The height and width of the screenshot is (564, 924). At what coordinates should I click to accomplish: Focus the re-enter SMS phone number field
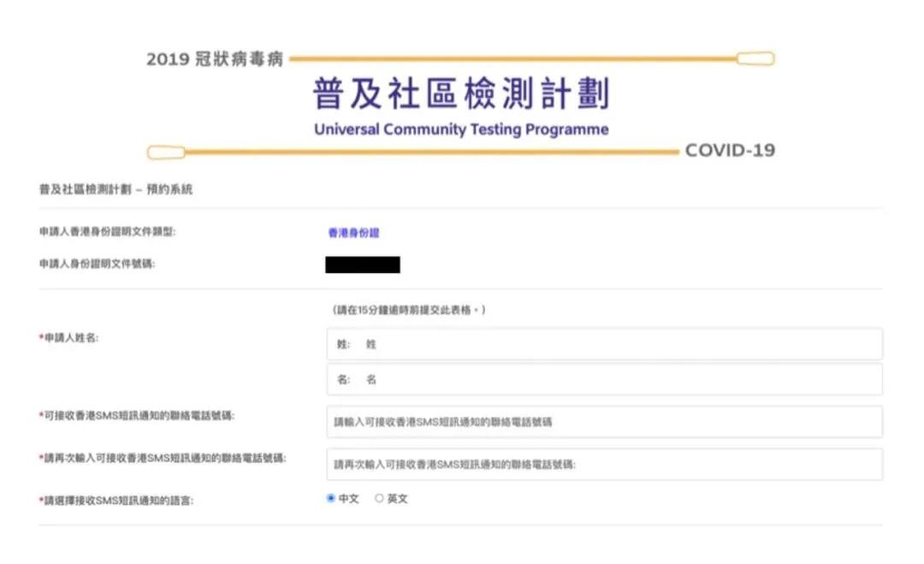pos(603,465)
